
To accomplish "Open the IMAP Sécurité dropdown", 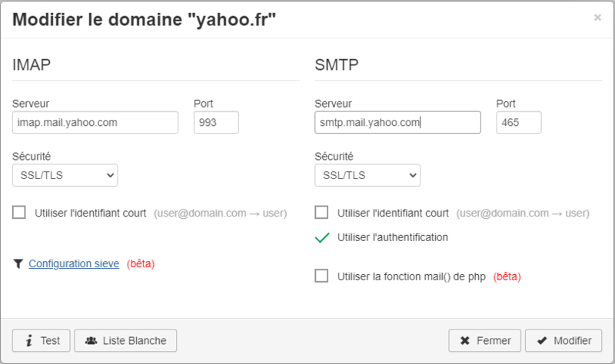I will pyautogui.click(x=65, y=175).
